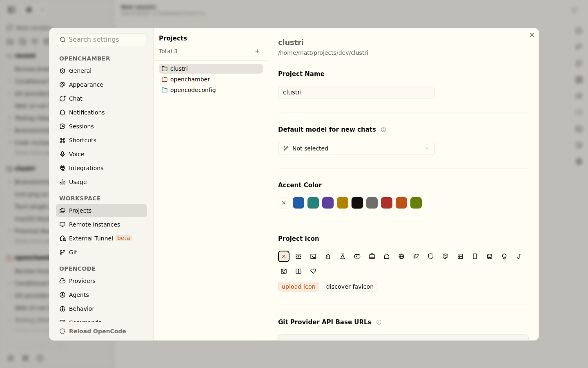Select the heart project icon
The height and width of the screenshot is (368, 588).
[313, 271]
